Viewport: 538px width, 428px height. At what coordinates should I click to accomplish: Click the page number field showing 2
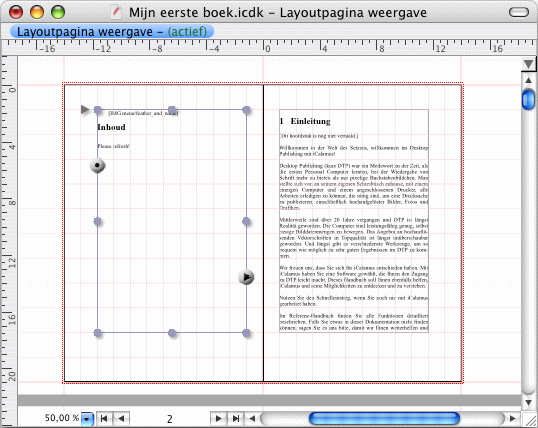coord(169,419)
